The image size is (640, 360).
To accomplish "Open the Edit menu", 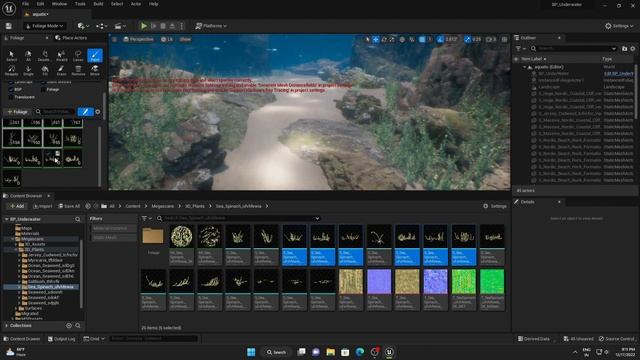I will click(40, 4).
